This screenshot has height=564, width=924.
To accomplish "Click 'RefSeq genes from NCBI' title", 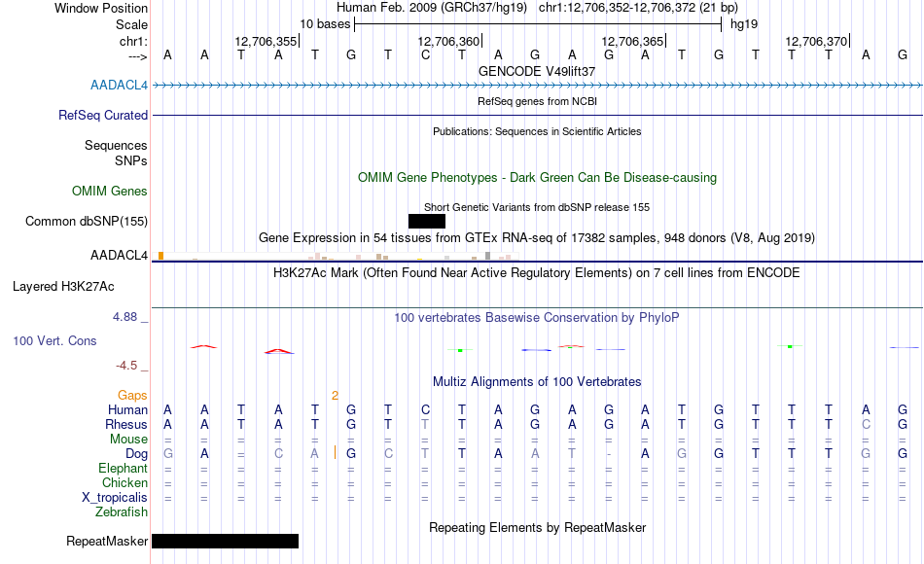I will [537, 101].
